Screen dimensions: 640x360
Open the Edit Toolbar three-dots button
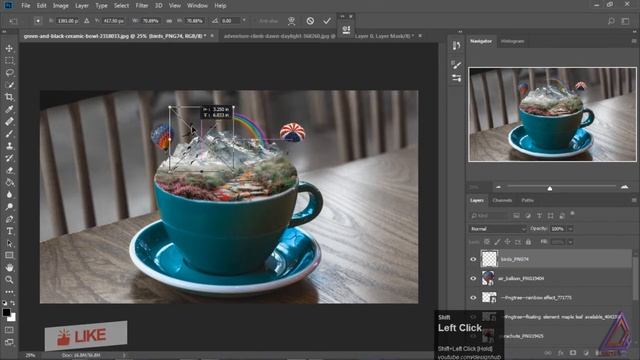(x=9, y=292)
